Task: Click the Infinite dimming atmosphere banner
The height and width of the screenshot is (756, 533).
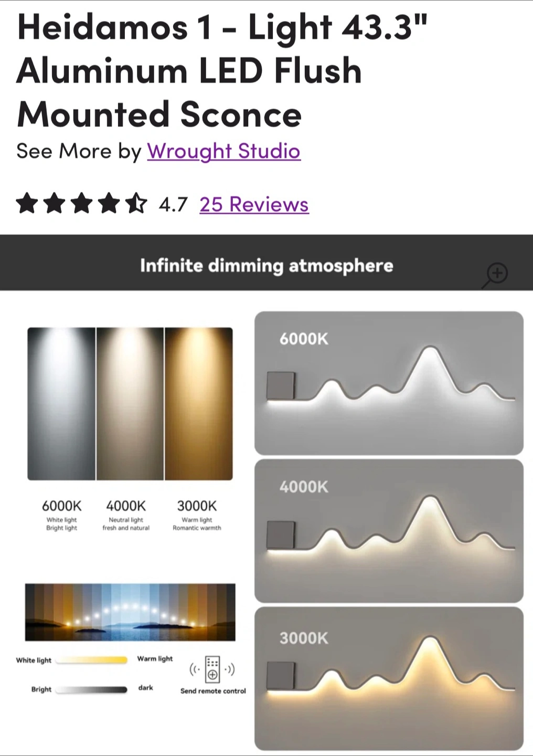Action: tap(266, 265)
